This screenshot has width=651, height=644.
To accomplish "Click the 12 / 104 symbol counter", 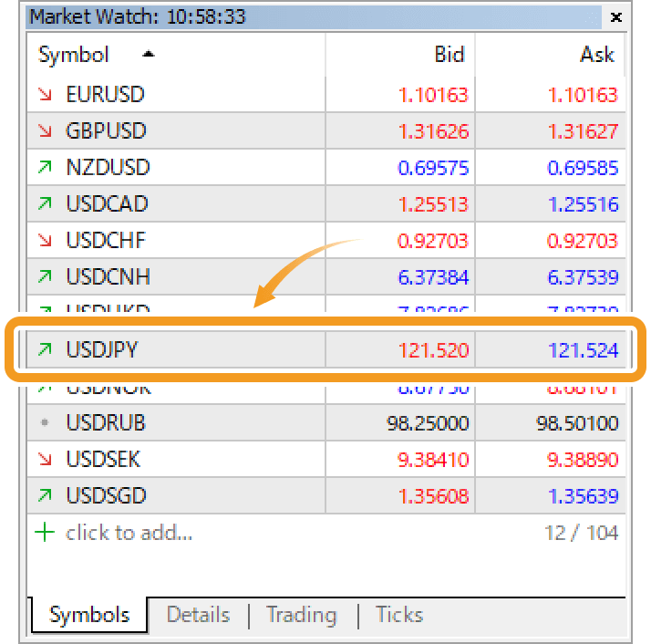I will click(582, 533).
